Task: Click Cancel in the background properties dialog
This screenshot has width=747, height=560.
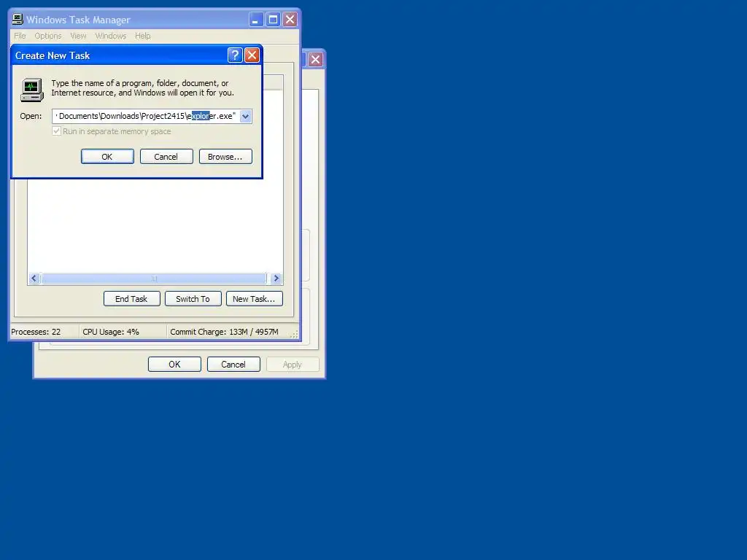Action: [x=233, y=365]
